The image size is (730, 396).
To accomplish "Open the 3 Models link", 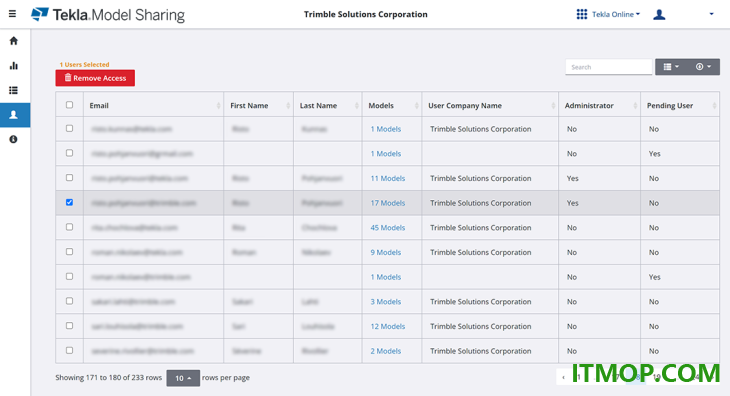I will (x=385, y=302).
